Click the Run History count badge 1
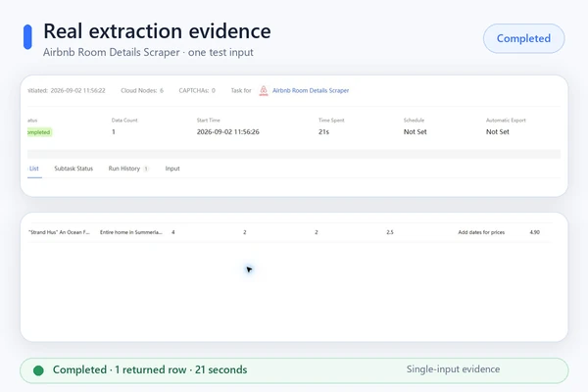 (146, 169)
